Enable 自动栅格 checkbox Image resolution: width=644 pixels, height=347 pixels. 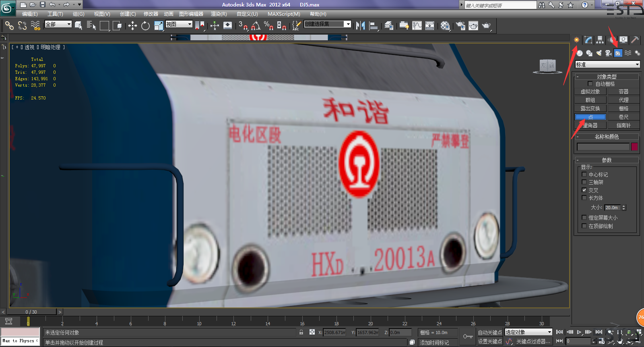[x=590, y=84]
